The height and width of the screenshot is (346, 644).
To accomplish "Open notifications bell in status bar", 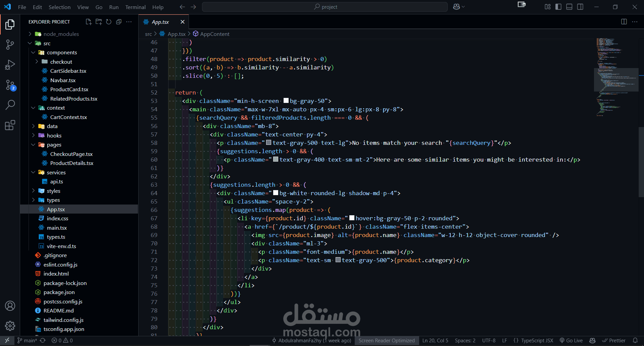I will pyautogui.click(x=635, y=340).
